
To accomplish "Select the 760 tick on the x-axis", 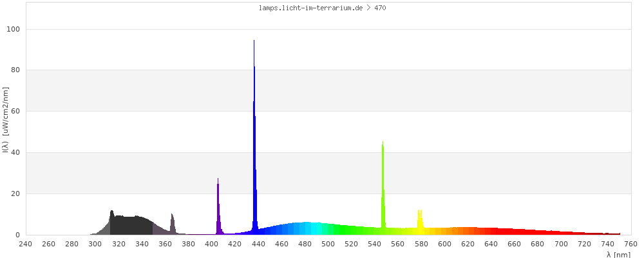I will pyautogui.click(x=631, y=244).
